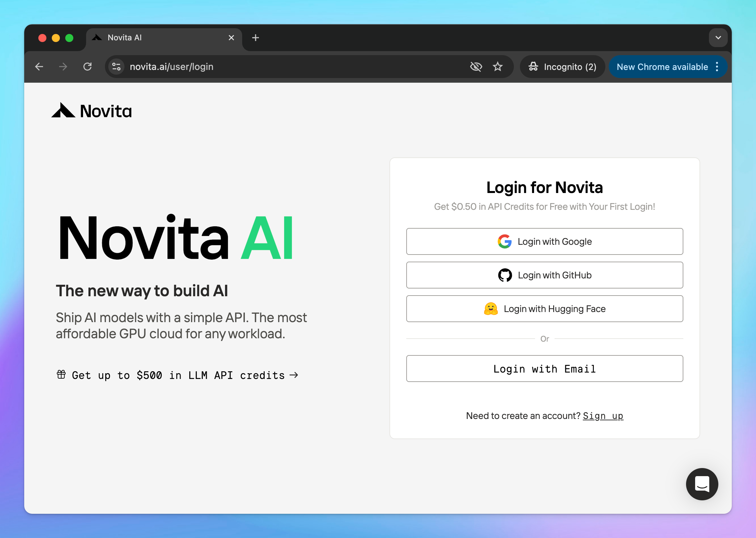Click Login with Google
This screenshot has height=538, width=756.
coord(544,241)
